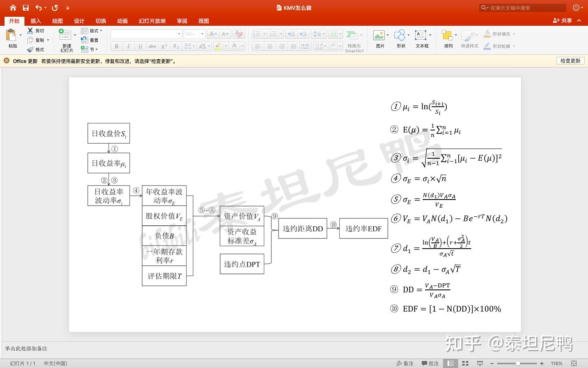Open the 幻灯片放映 ribbon tab

click(x=151, y=21)
